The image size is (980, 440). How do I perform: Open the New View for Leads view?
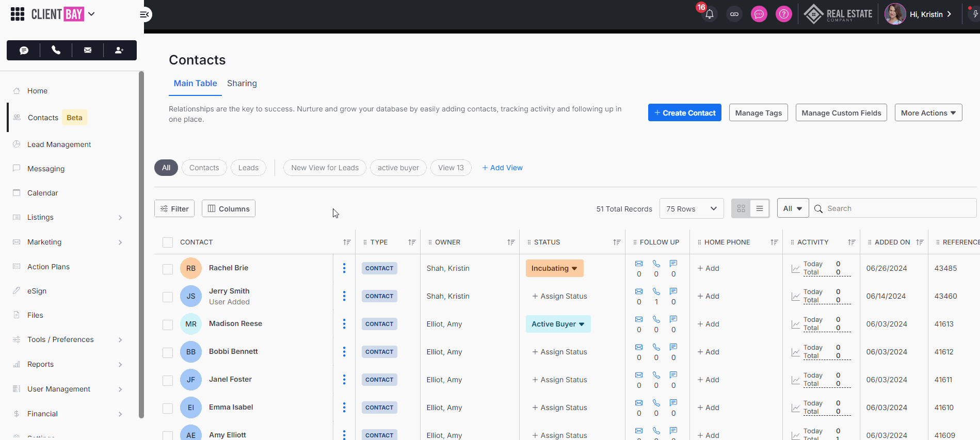[325, 168]
